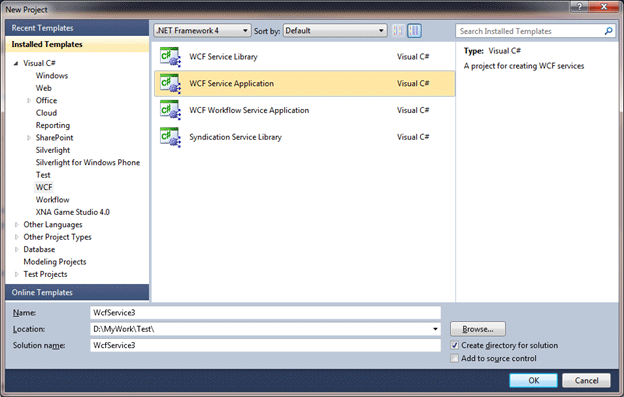Viewport: 624px width, 397px height.
Task: Click the help question mark button
Action: tap(579, 6)
